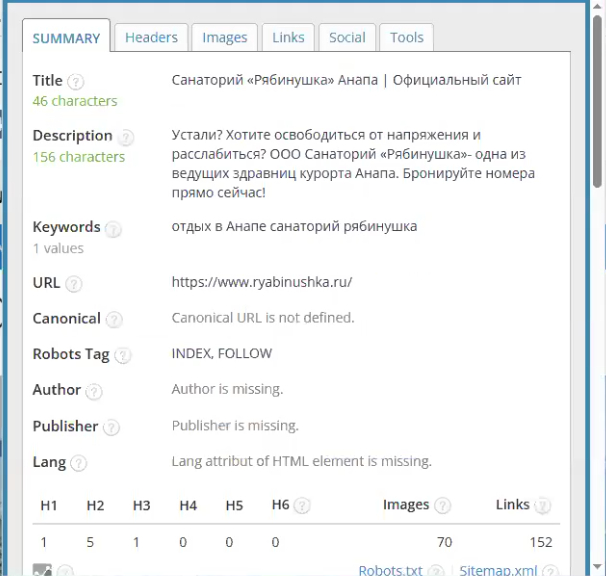
Task: Click the help icon next to Keywords
Action: [113, 228]
